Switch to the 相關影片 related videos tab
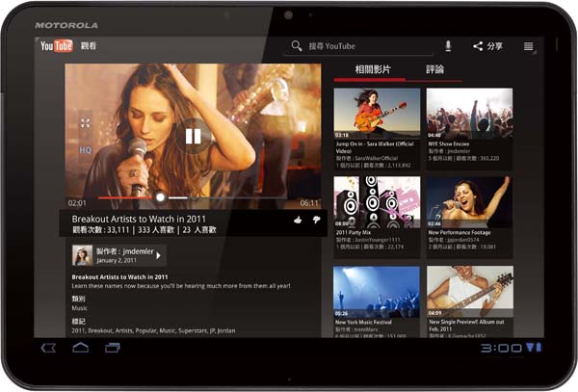Viewport: 578px width, 392px height. pos(372,69)
